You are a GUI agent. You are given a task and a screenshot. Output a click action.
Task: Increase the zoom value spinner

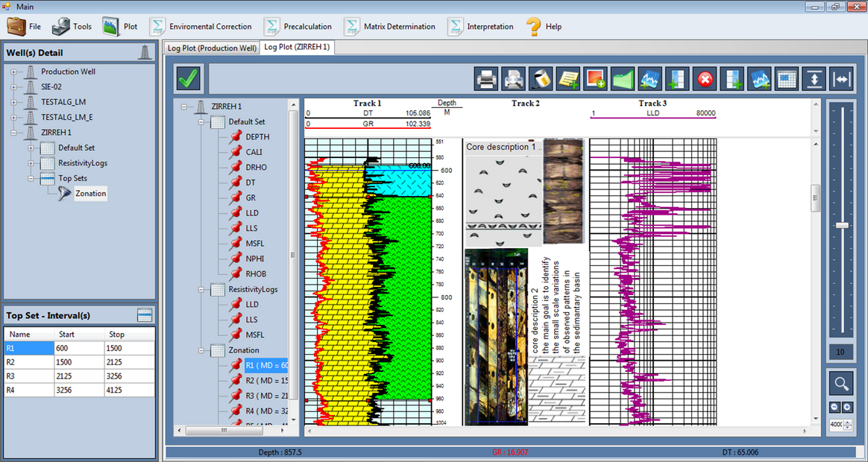(849, 422)
